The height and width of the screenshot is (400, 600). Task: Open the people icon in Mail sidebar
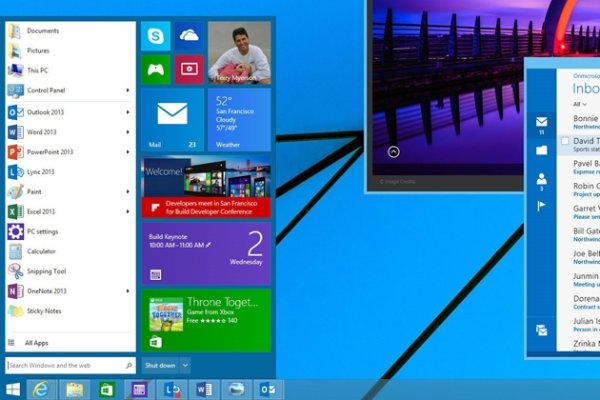541,178
